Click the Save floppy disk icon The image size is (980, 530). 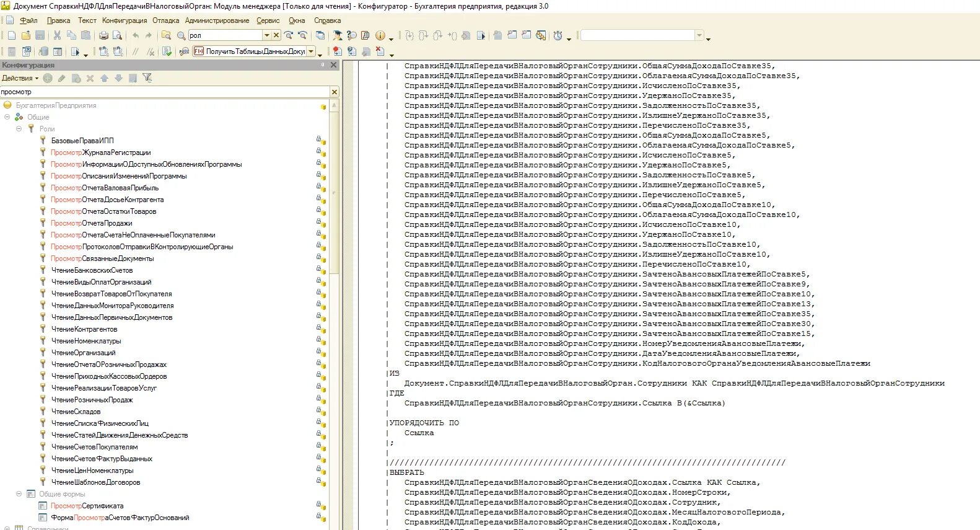click(40, 35)
